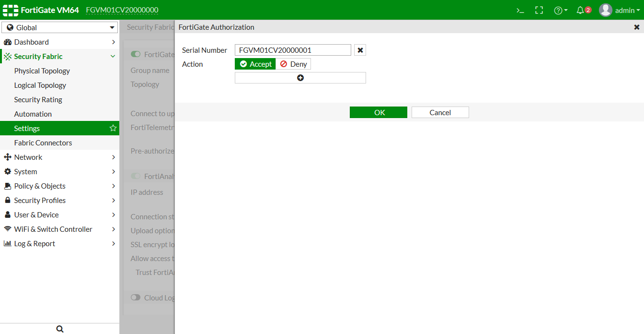Toggle the FortiGate Telemetry switch
The height and width of the screenshot is (334, 644).
tap(136, 54)
